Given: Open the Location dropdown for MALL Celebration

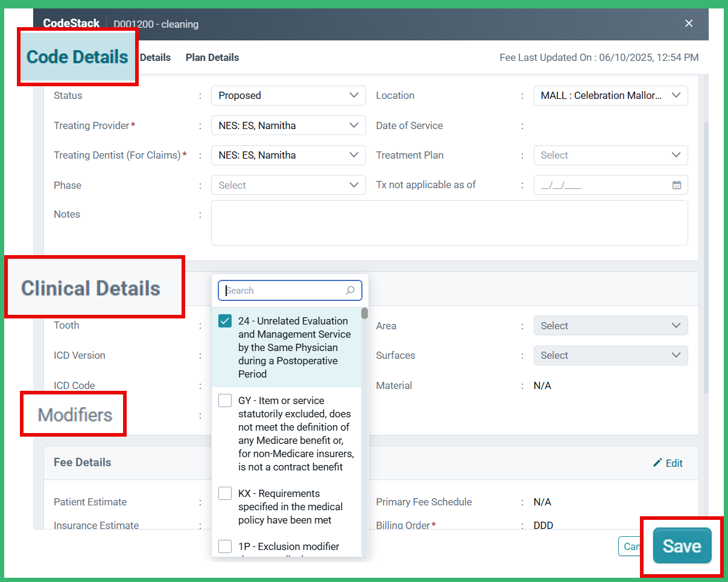Looking at the screenshot, I should [x=610, y=95].
